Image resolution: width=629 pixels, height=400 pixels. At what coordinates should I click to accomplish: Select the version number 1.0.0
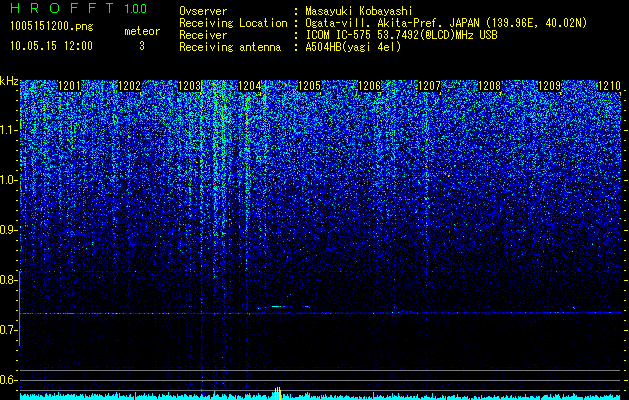[x=135, y=8]
